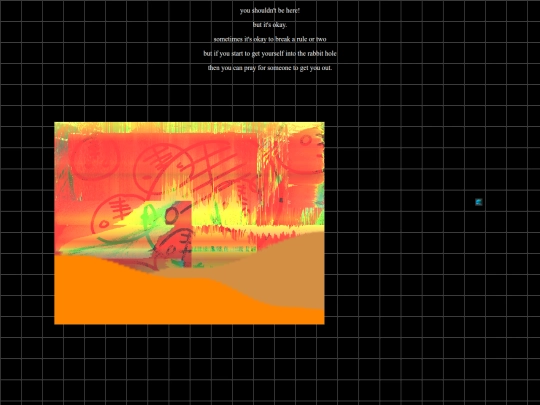This screenshot has height=405, width=540.
Task: Click the line "you shouldn't be here!"
Action: coord(270,11)
